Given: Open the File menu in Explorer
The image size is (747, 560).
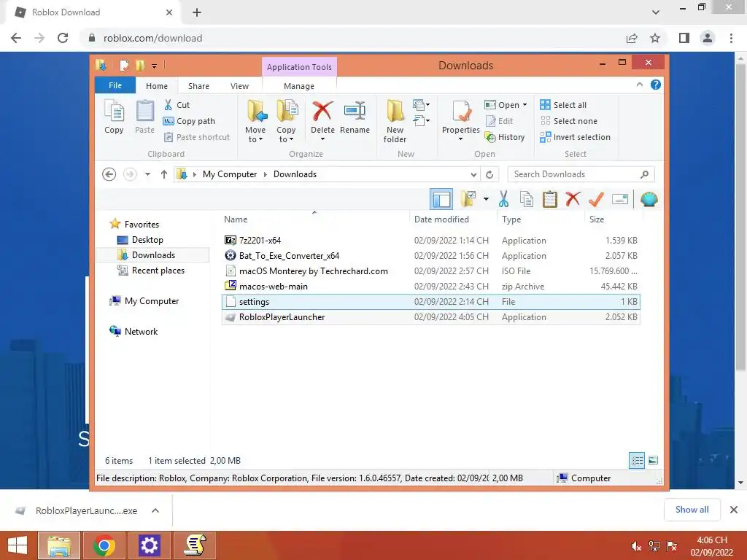Looking at the screenshot, I should click(115, 85).
